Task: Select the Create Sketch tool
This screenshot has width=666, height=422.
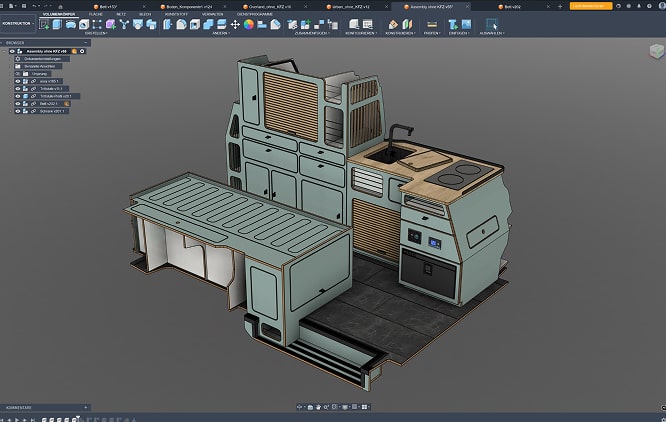Action: click(x=44, y=24)
